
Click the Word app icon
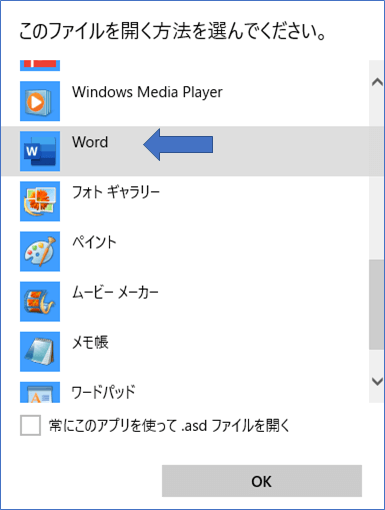coord(40,151)
